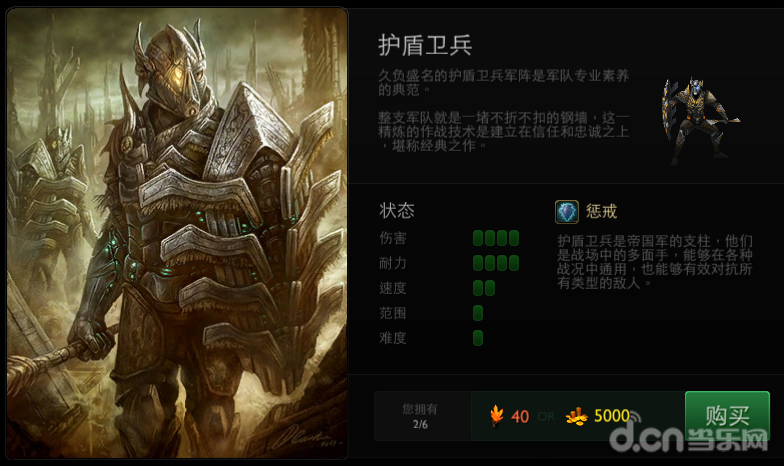Click the 状态 status section header
This screenshot has height=466, width=784.
tap(397, 210)
